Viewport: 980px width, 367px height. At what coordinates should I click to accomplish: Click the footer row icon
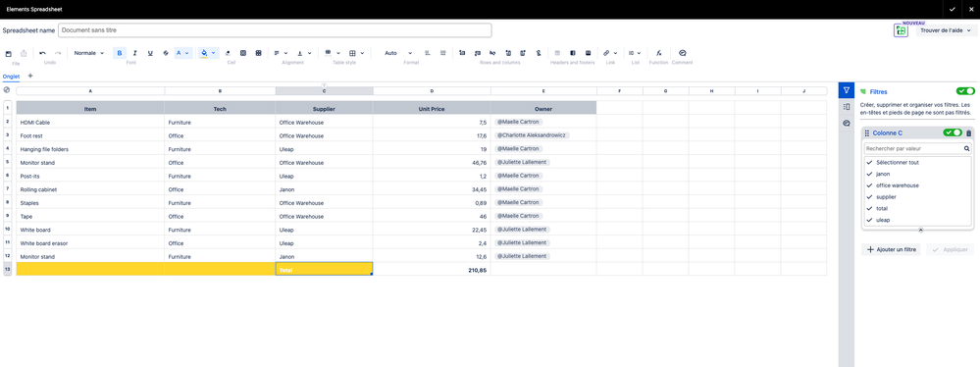(589, 53)
